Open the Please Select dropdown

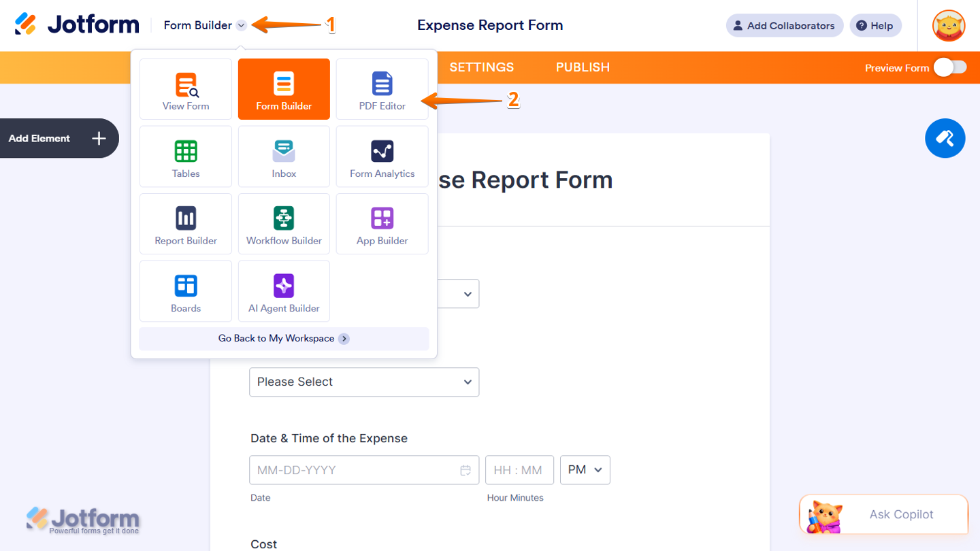coord(364,382)
